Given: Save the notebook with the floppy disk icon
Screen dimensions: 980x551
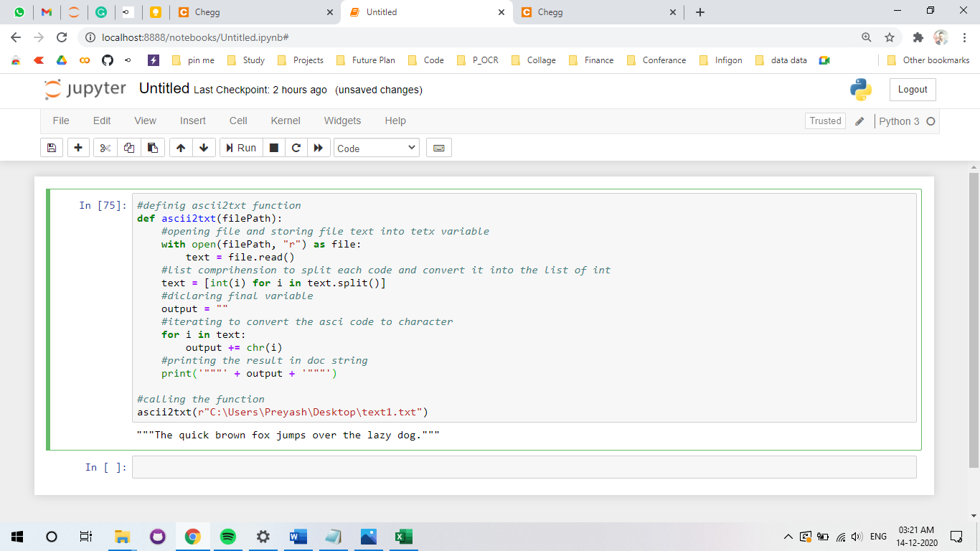Looking at the screenshot, I should (x=51, y=148).
